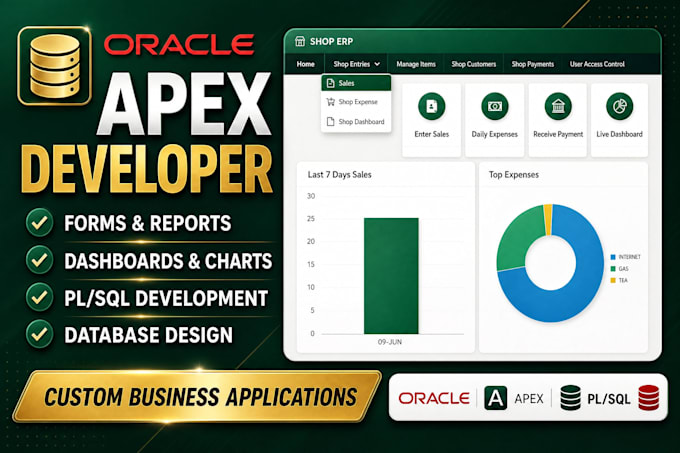This screenshot has width=680, height=453.
Task: Open the Enter Sales label link
Action: click(x=432, y=134)
